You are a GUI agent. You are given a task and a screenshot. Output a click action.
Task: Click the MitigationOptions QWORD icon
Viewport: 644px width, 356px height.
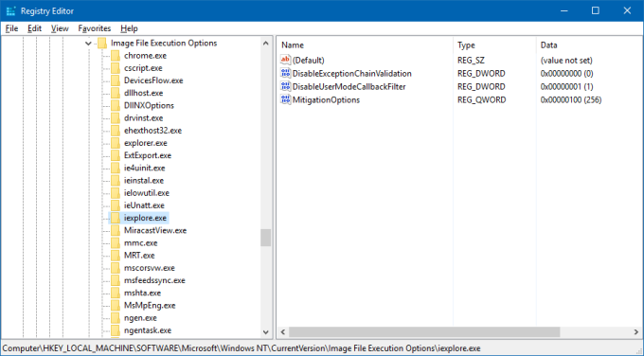click(x=285, y=99)
